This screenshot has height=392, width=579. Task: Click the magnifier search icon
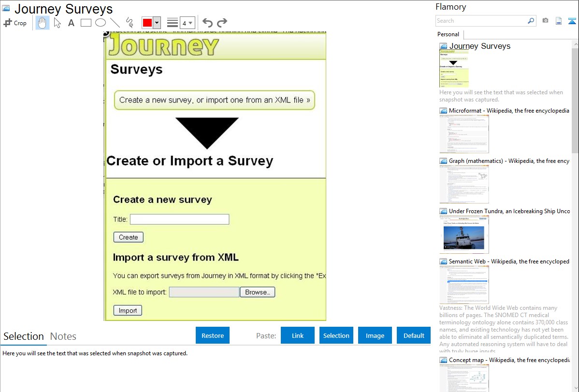pyautogui.click(x=531, y=21)
